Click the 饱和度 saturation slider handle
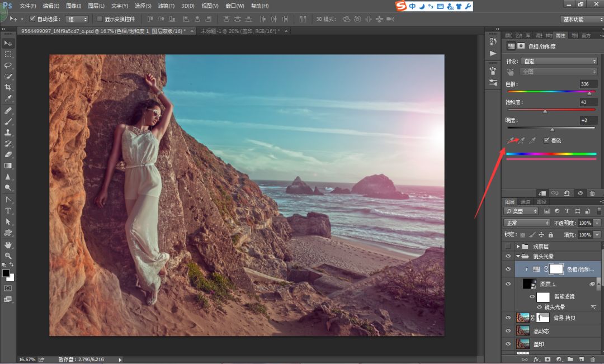This screenshot has height=364, width=604. pos(545,111)
